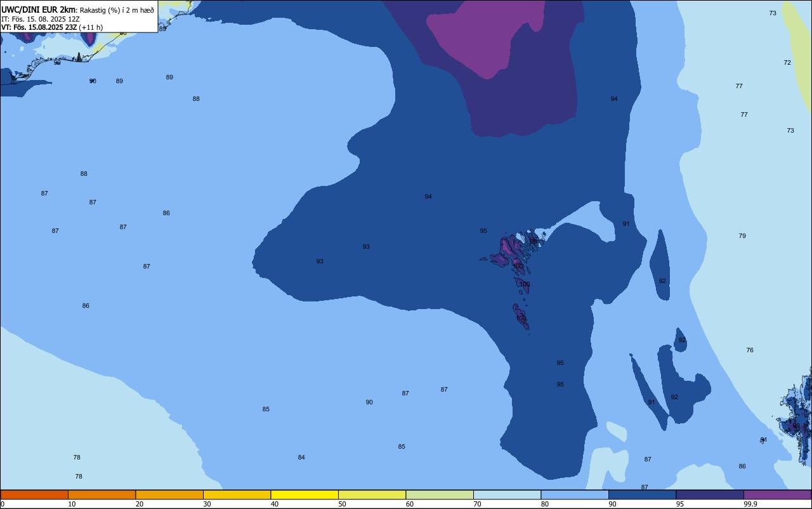
Task: Pick the pale green 60–70 legend segment
Action: tap(440, 494)
